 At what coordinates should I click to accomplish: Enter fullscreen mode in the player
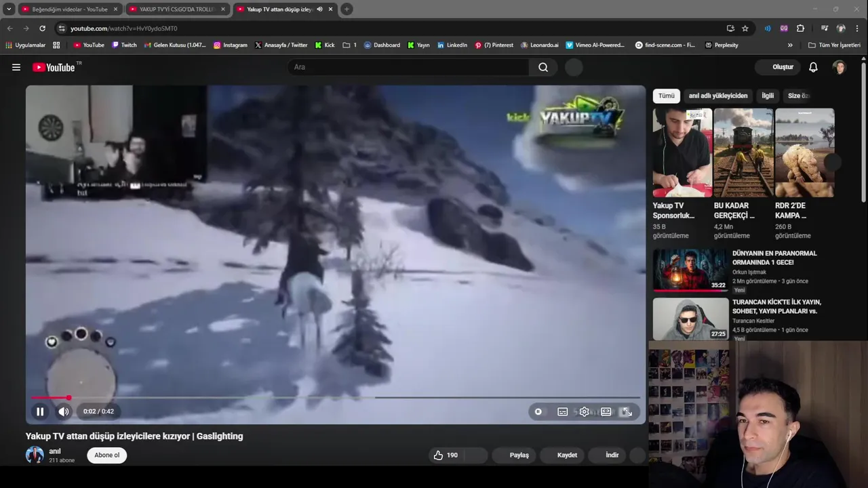click(627, 411)
